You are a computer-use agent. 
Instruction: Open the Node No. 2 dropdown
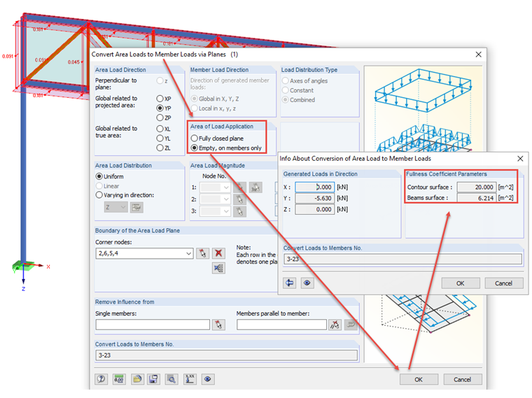tap(226, 199)
